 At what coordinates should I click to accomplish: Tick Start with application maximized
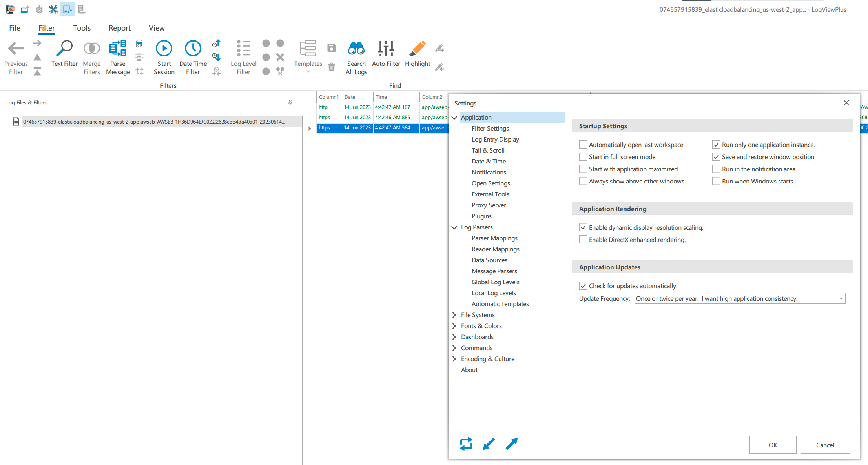(x=583, y=169)
